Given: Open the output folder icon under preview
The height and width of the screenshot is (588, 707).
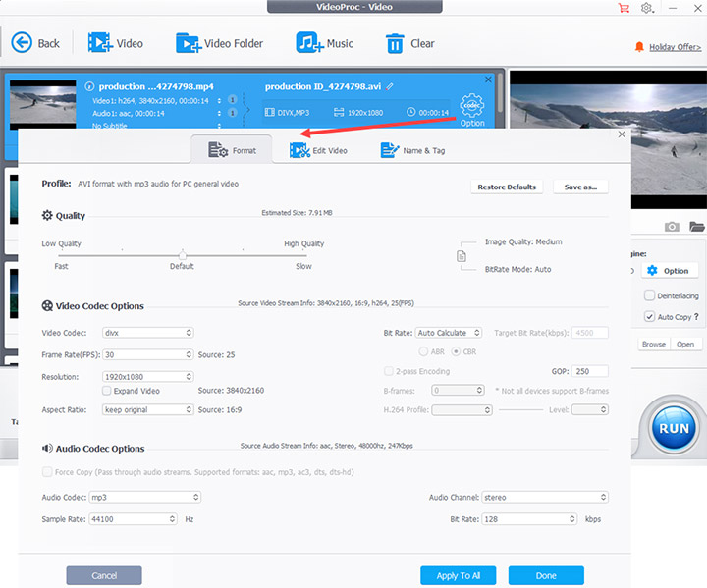Looking at the screenshot, I should coord(696,227).
